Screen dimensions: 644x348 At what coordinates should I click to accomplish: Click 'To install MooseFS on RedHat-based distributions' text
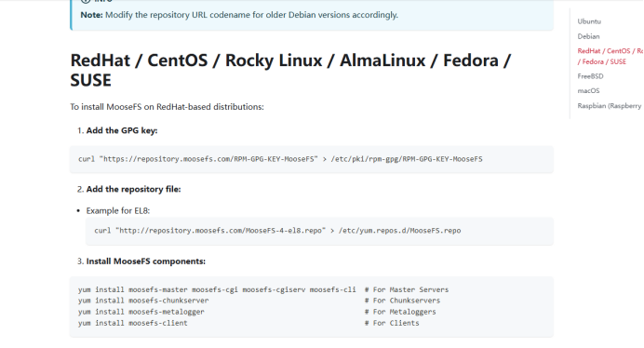[x=167, y=107]
